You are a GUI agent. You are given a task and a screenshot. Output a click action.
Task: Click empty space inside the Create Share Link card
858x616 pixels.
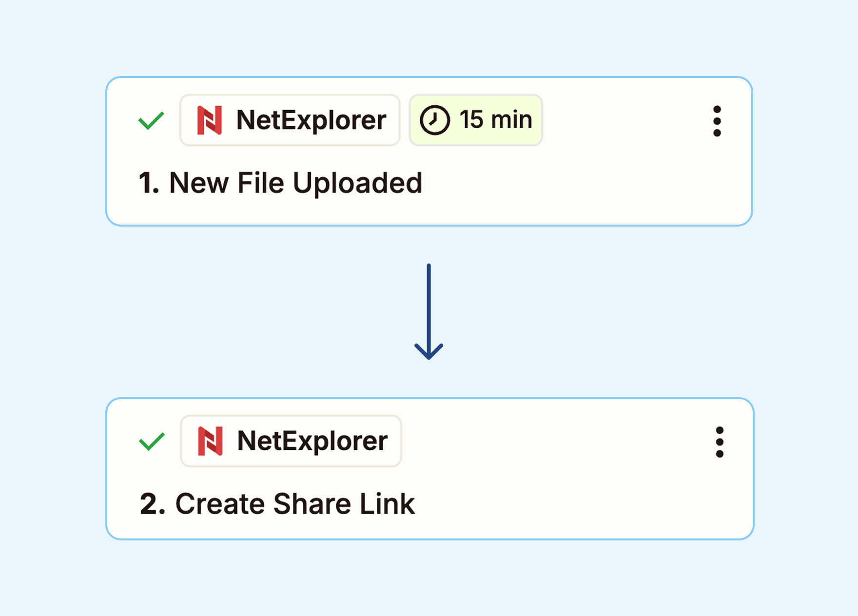pyautogui.click(x=585, y=502)
